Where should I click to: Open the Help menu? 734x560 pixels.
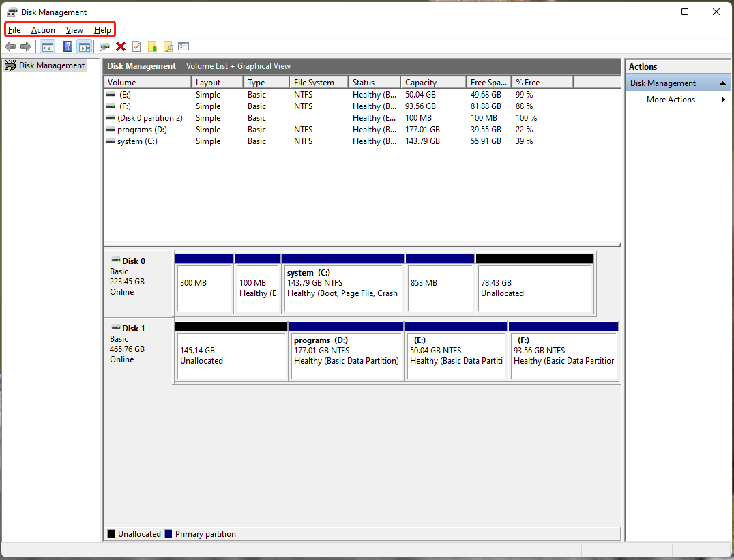pyautogui.click(x=102, y=30)
